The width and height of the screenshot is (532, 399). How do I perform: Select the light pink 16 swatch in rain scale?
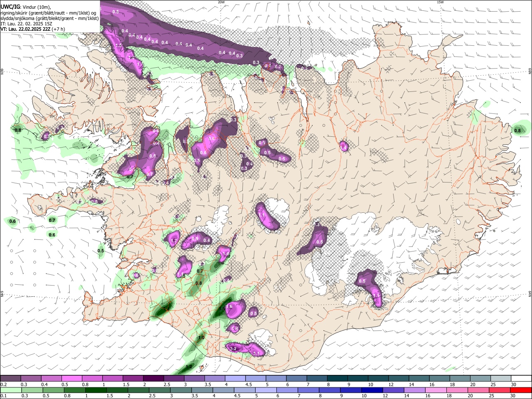(x=436, y=390)
